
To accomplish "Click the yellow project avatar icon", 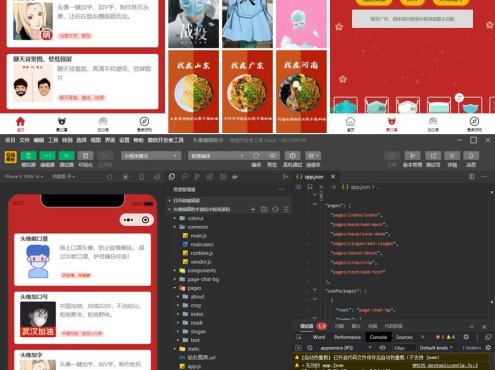I will [x=10, y=157].
